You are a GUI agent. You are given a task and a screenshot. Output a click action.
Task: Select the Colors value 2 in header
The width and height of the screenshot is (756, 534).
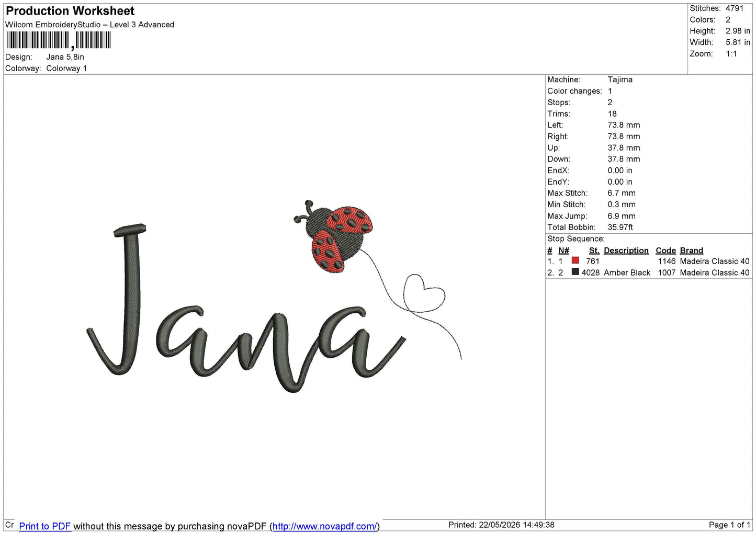[x=728, y=20]
